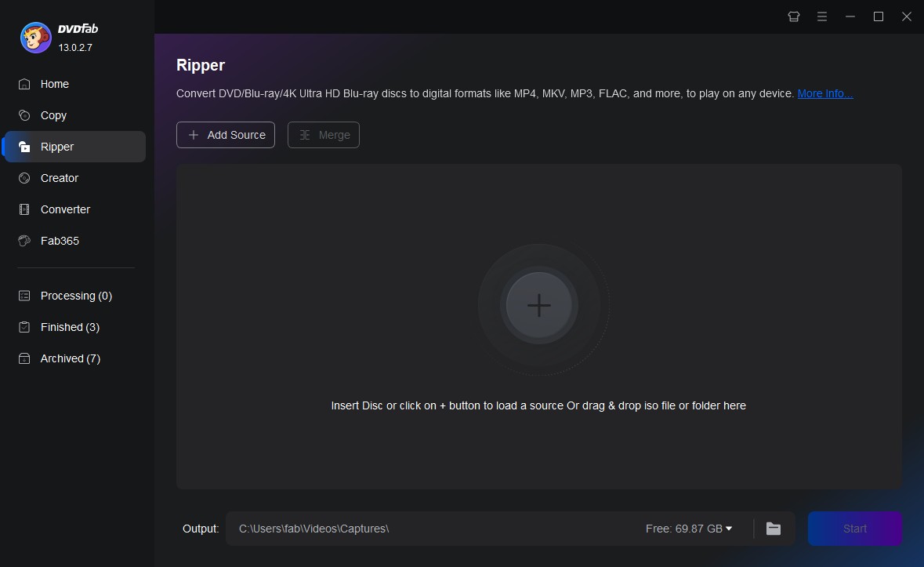View the Processing queue

click(x=74, y=296)
